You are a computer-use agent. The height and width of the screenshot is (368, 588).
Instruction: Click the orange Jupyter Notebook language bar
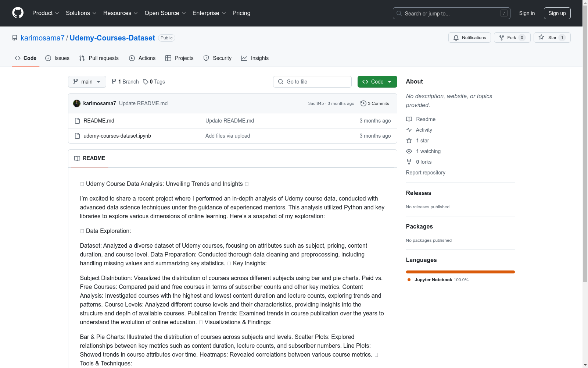(460, 272)
